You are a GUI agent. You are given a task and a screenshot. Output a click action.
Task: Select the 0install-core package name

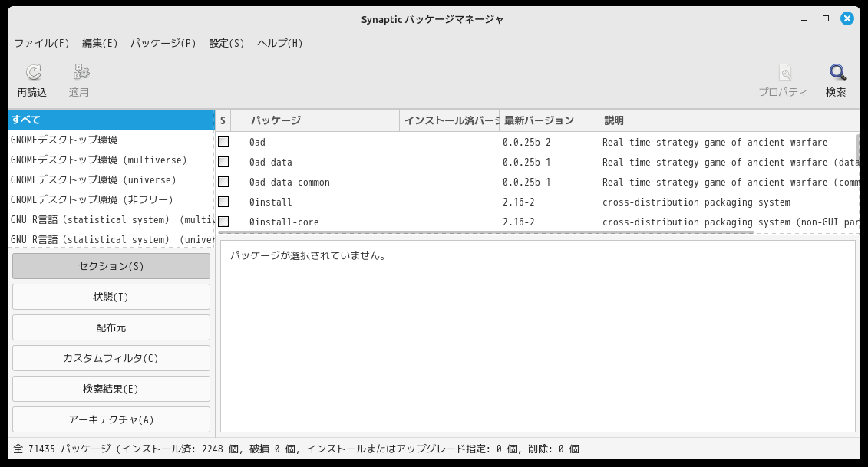point(284,222)
